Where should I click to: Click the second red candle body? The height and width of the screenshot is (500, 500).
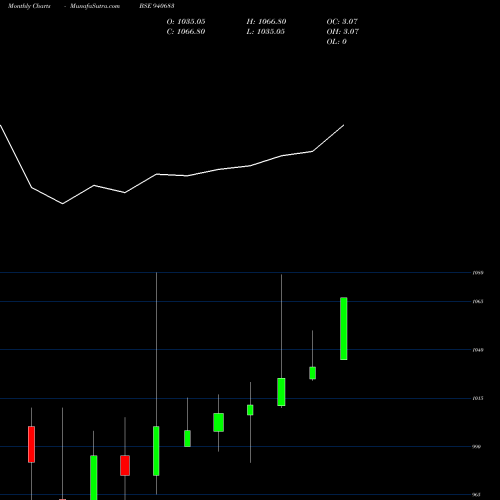coord(125,465)
